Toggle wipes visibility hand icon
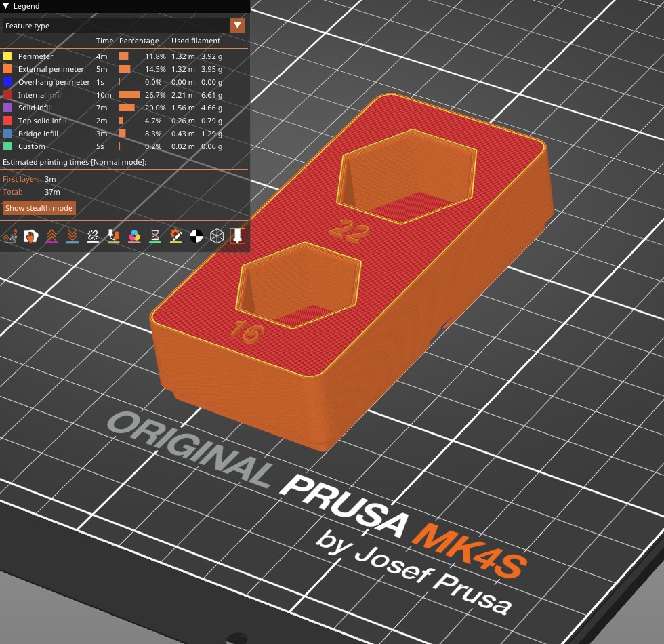This screenshot has width=664, height=644. (30, 236)
